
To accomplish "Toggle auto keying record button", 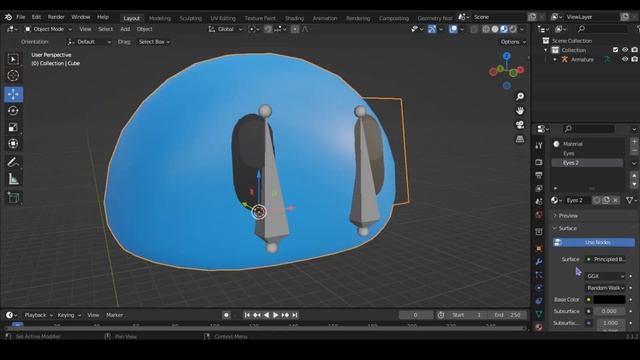I will 226,315.
